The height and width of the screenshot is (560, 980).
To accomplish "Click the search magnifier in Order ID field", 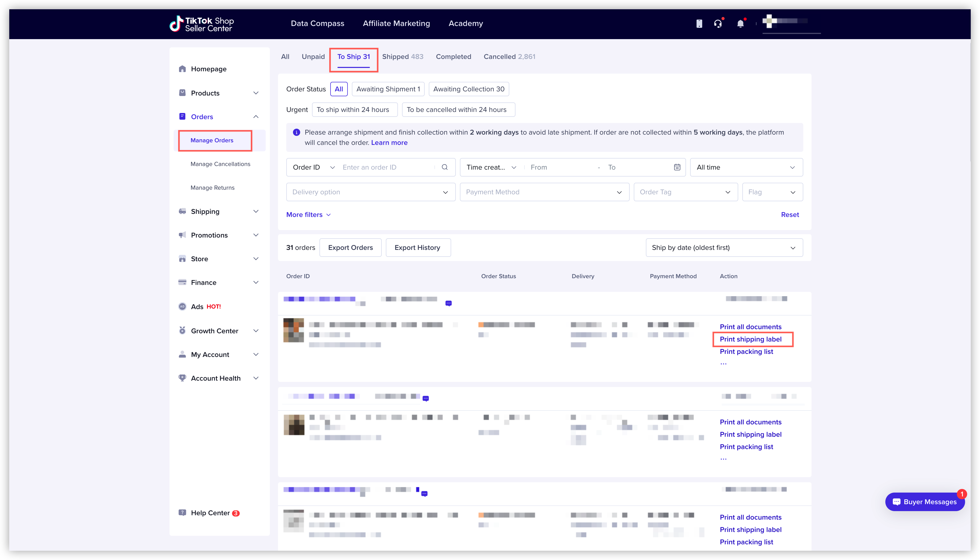I will coord(445,167).
